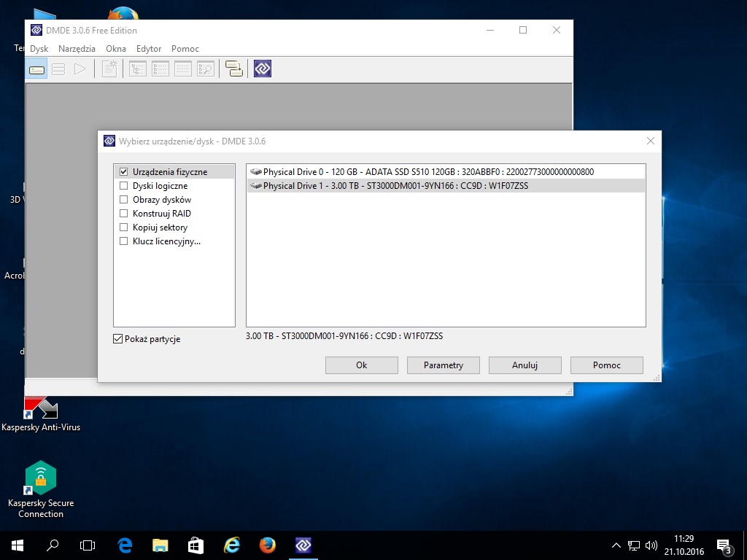Open the Pomoc menu in the menu bar
747x560 pixels.
click(185, 49)
